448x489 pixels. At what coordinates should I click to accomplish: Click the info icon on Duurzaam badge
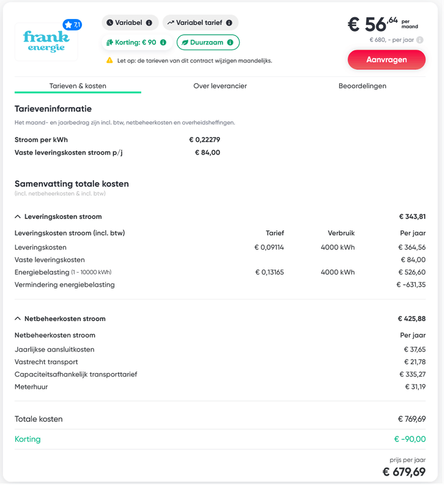[230, 42]
